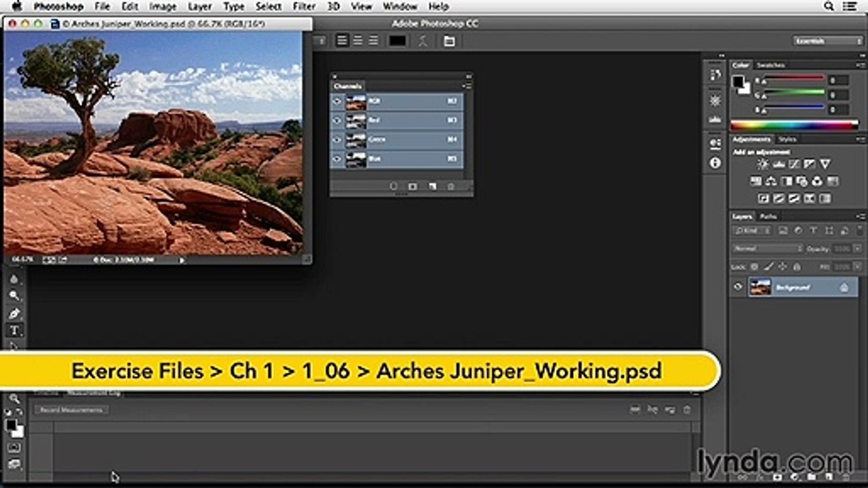Toggle visibility of the Red channel

point(337,121)
